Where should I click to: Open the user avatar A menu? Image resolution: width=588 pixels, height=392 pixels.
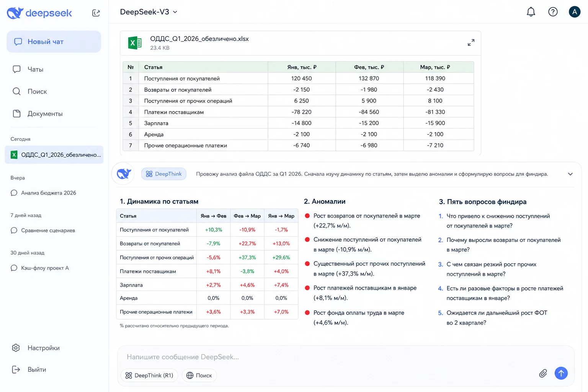(x=575, y=12)
